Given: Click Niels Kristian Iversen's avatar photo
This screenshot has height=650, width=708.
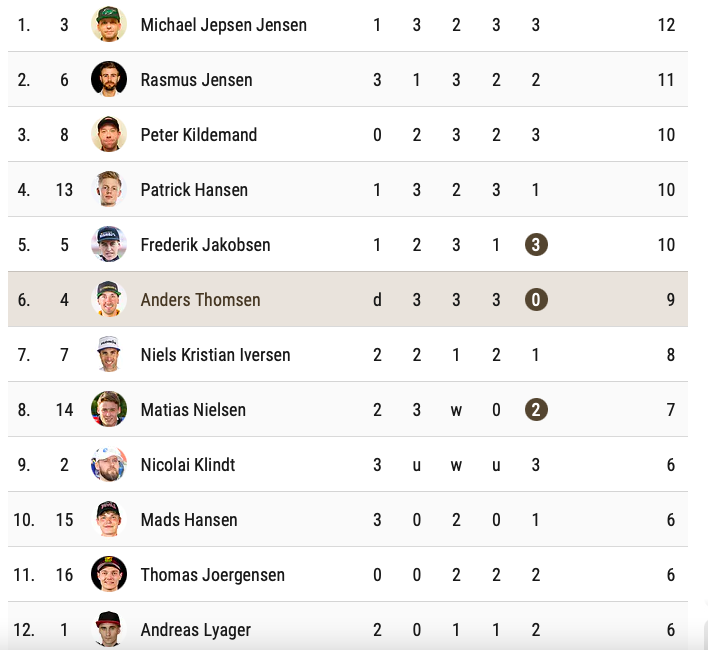Looking at the screenshot, I should (109, 354).
